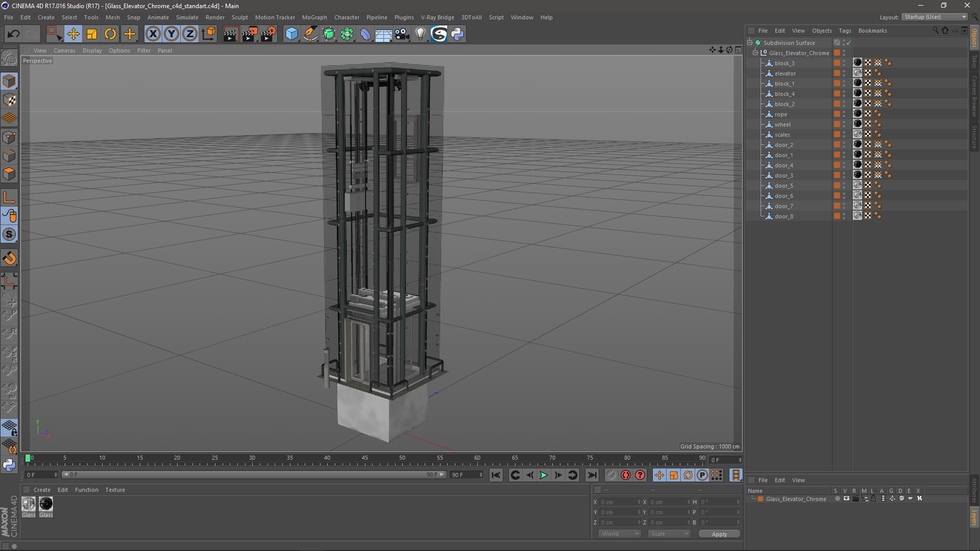980x551 pixels.
Task: Open the Layout dropdown
Action: pos(935,17)
